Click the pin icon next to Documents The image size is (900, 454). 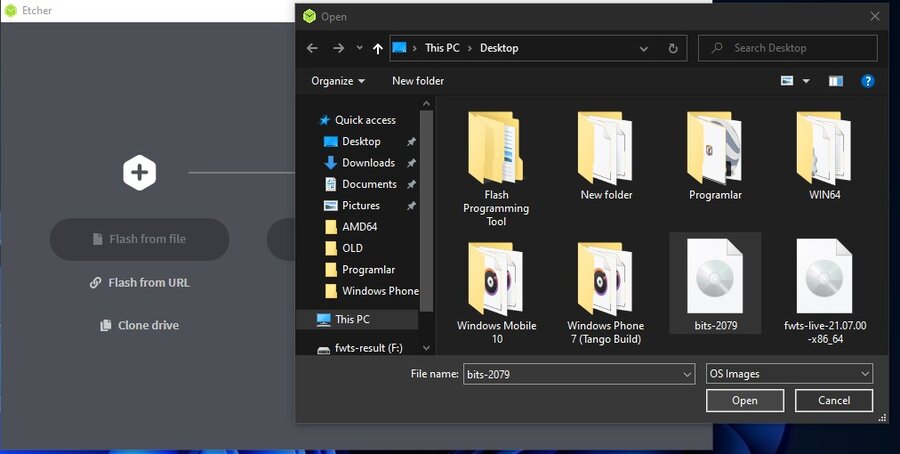[411, 184]
